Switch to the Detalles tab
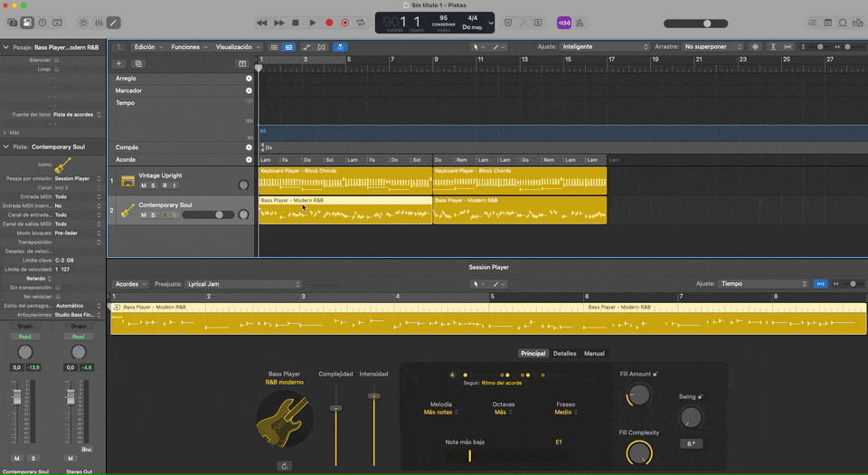 pos(564,353)
